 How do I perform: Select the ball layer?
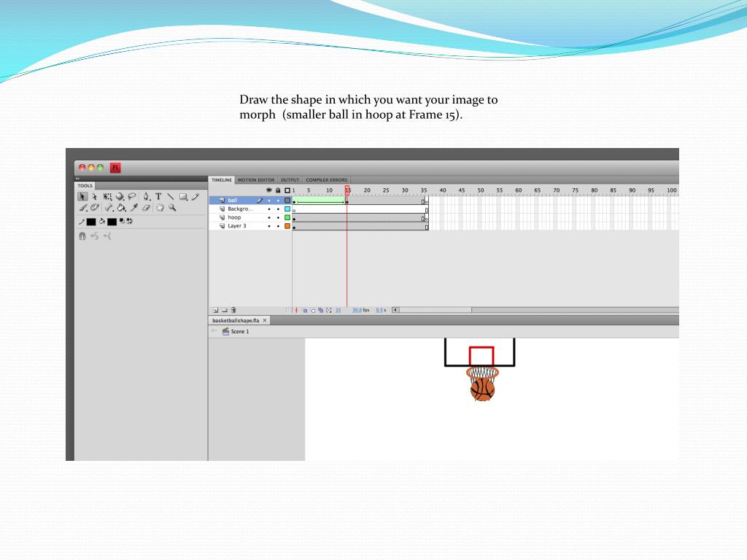(233, 201)
